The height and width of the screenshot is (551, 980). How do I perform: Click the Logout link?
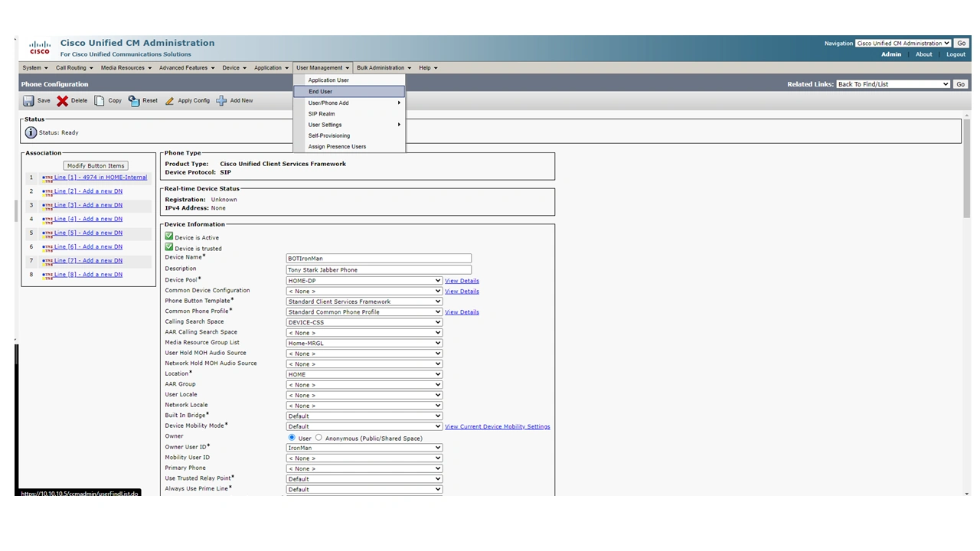pyautogui.click(x=955, y=54)
